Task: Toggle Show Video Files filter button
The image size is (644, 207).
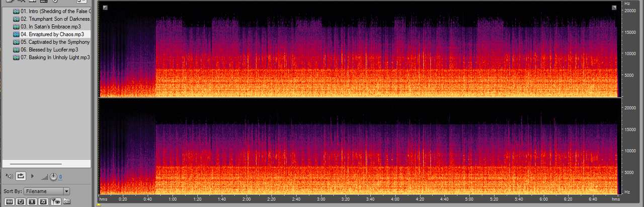Action: point(32,201)
